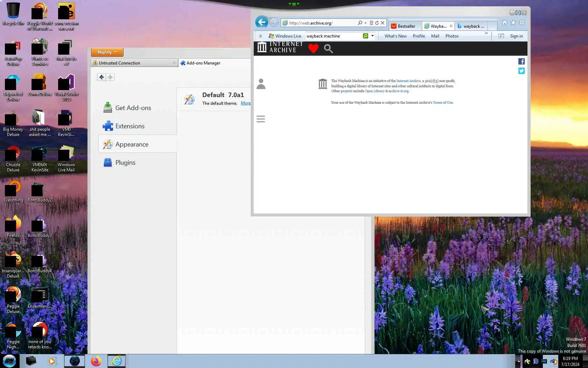Go back in Internet Explorer
Screen dimensions: 588x368
pyautogui.click(x=261, y=22)
